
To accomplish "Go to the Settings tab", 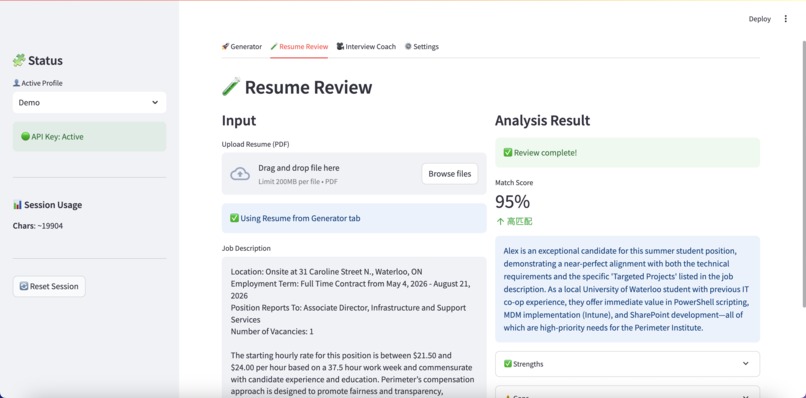I will pyautogui.click(x=422, y=46).
